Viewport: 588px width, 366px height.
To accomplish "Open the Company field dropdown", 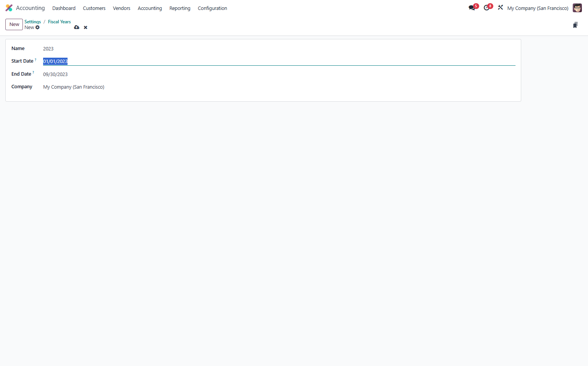I will [x=279, y=87].
